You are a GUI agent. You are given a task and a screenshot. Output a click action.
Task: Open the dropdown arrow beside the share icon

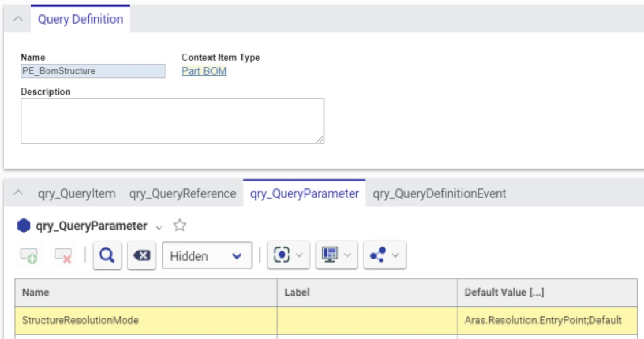[394, 255]
